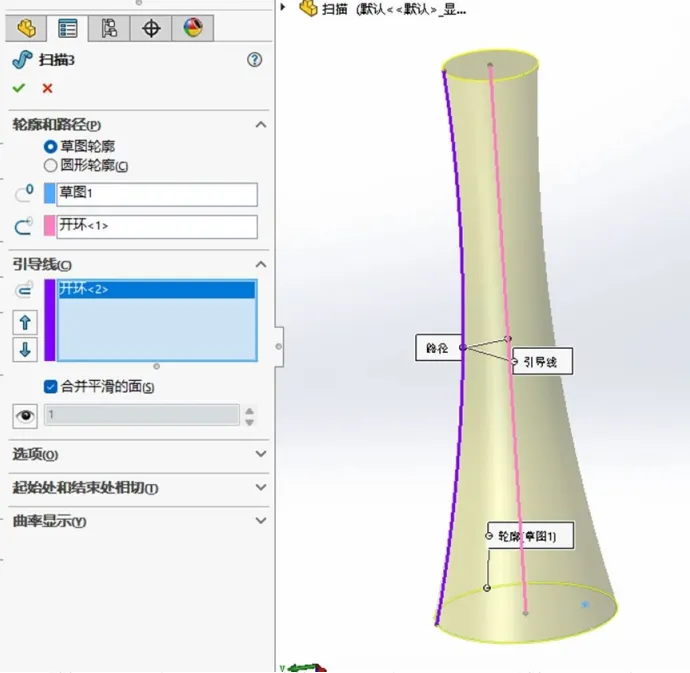690x673 pixels.
Task: Click the blue profile color swatch
Action: click(50, 194)
